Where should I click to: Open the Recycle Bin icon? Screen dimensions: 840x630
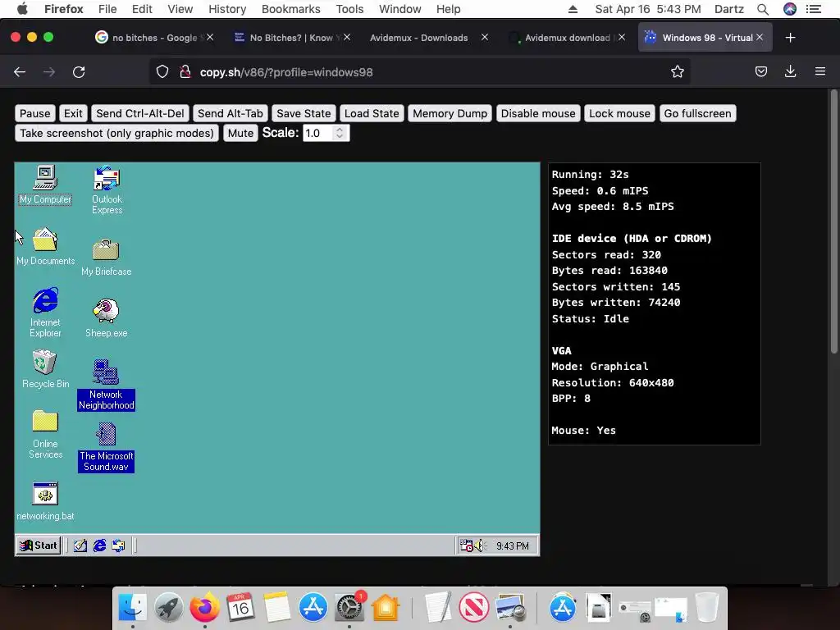coord(46,369)
